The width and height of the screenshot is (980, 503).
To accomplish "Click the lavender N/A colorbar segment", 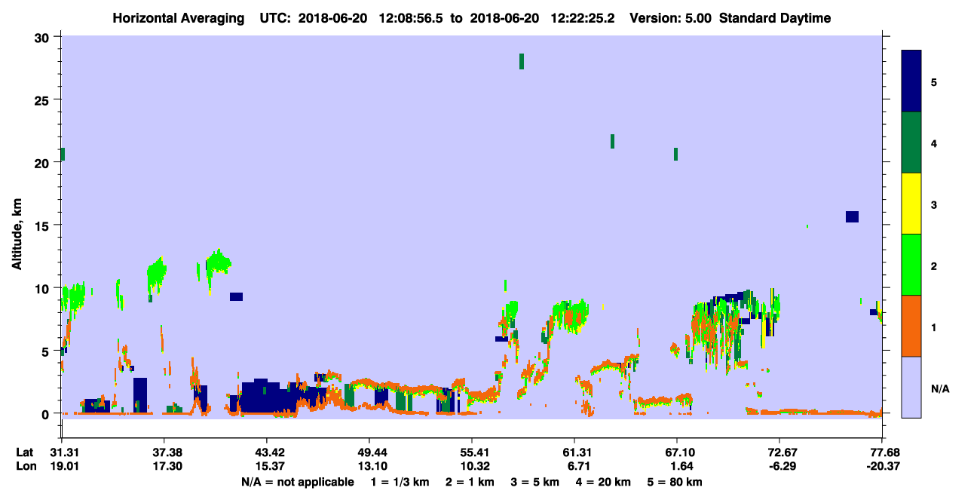I will 911,386.
